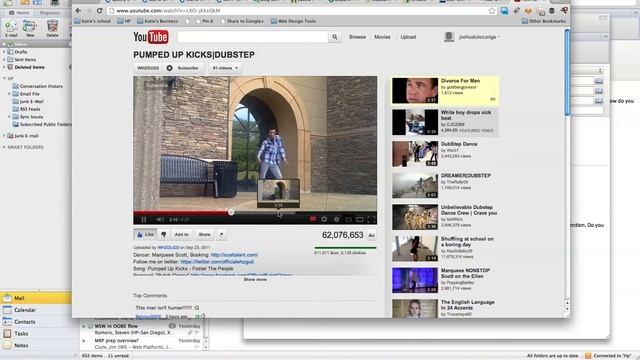Click the YouTube search input field
This screenshot has width=640, height=360.
pos(253,37)
